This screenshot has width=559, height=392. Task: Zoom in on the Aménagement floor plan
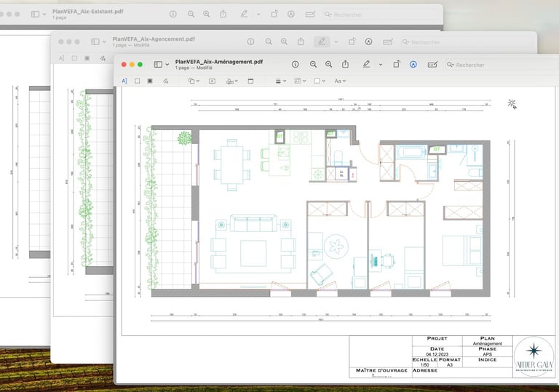pyautogui.click(x=329, y=65)
